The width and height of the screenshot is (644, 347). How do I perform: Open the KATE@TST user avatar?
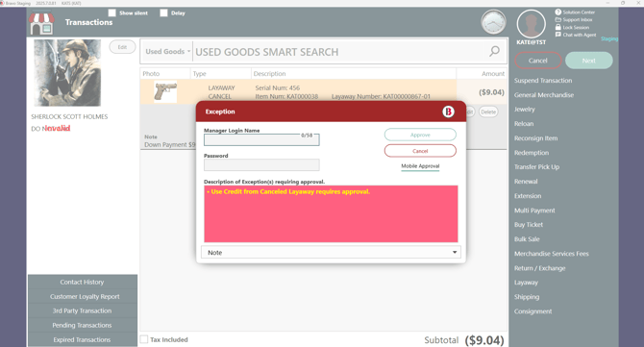[x=531, y=24]
